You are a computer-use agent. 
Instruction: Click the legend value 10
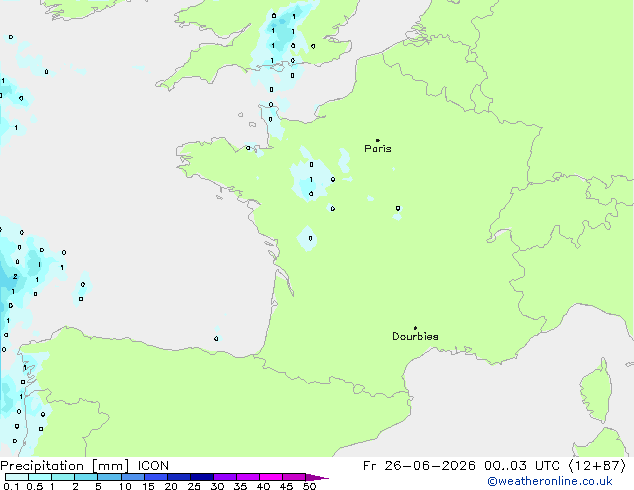click(x=125, y=486)
